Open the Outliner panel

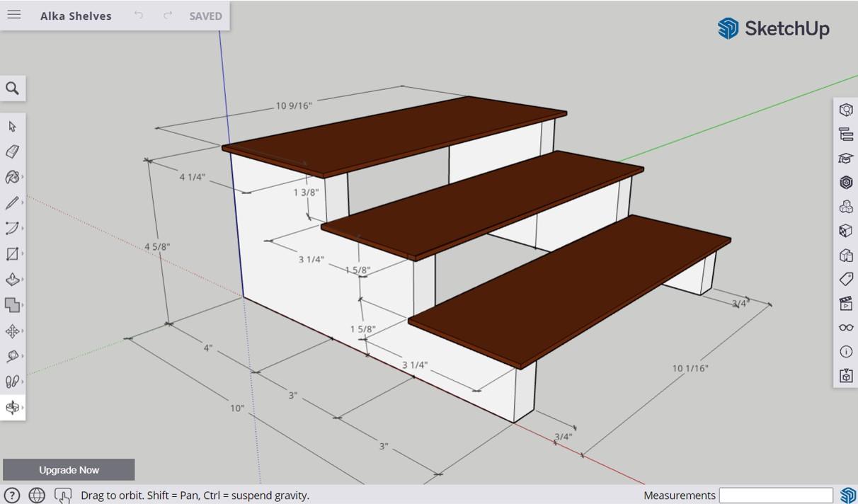[845, 134]
